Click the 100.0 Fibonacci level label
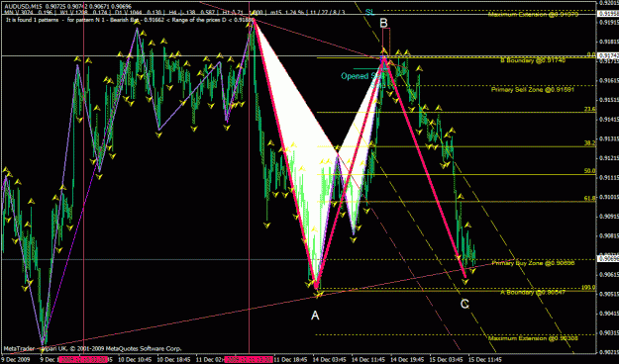619x364 pixels. (x=588, y=288)
